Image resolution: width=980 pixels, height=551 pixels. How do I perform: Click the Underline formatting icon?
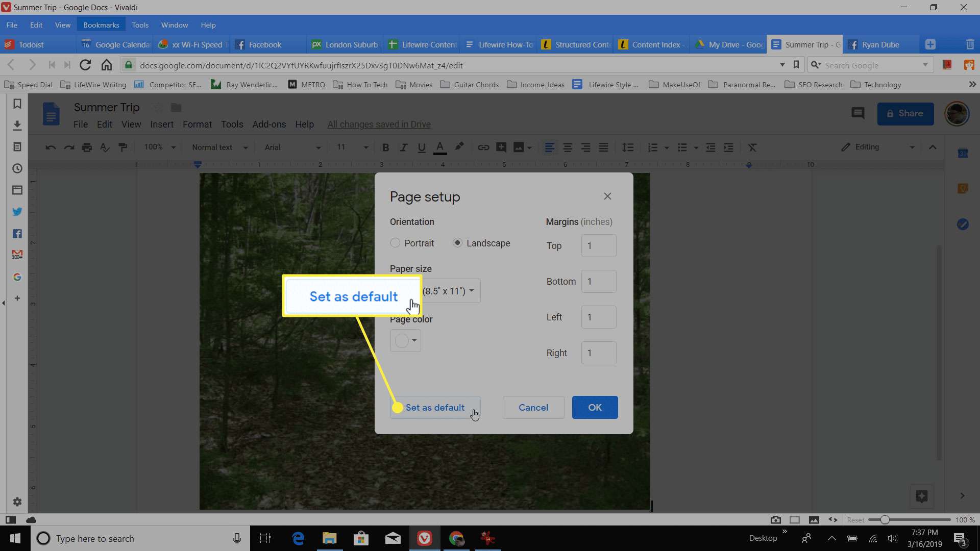(421, 147)
